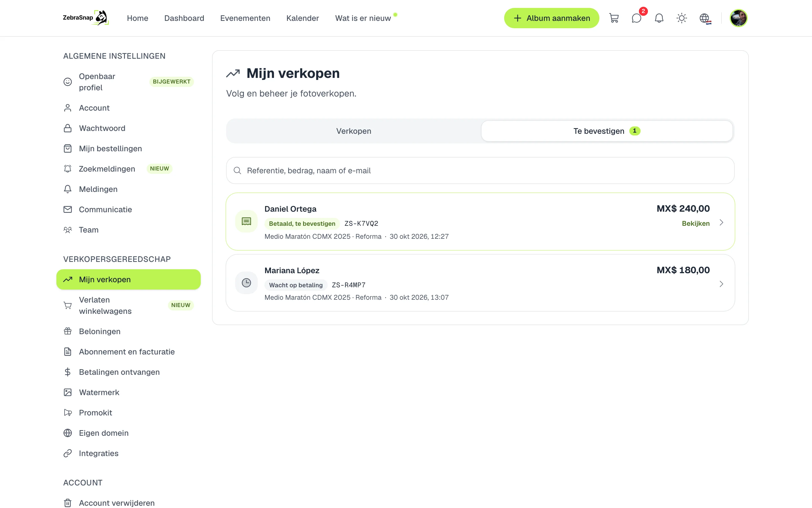Open Promokit in sidebar
The width and height of the screenshot is (812, 508).
tap(129, 413)
